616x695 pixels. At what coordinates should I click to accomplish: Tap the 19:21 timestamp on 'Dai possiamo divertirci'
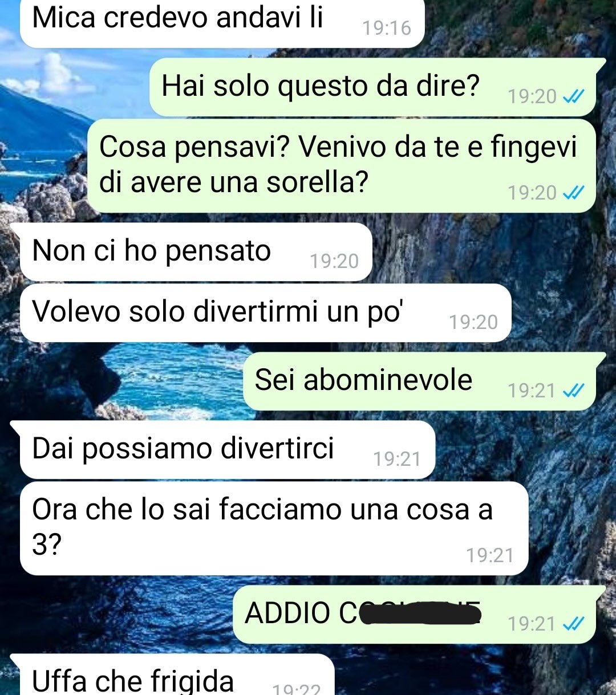397,459
